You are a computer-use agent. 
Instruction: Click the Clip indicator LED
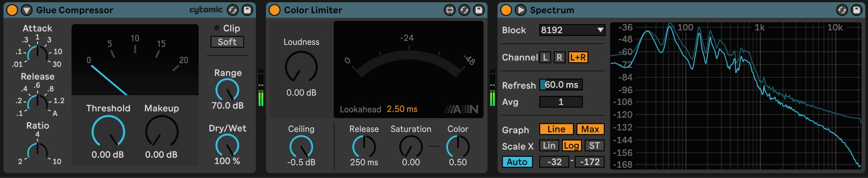217,28
